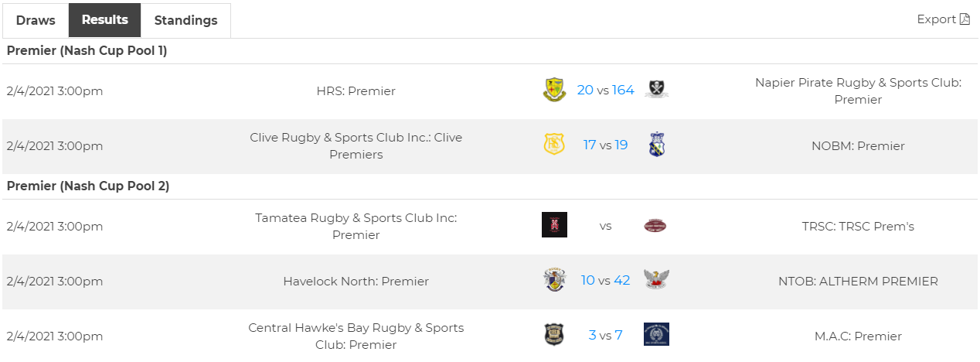Click the NOBM club crest
This screenshot has width=980, height=362.
656,145
